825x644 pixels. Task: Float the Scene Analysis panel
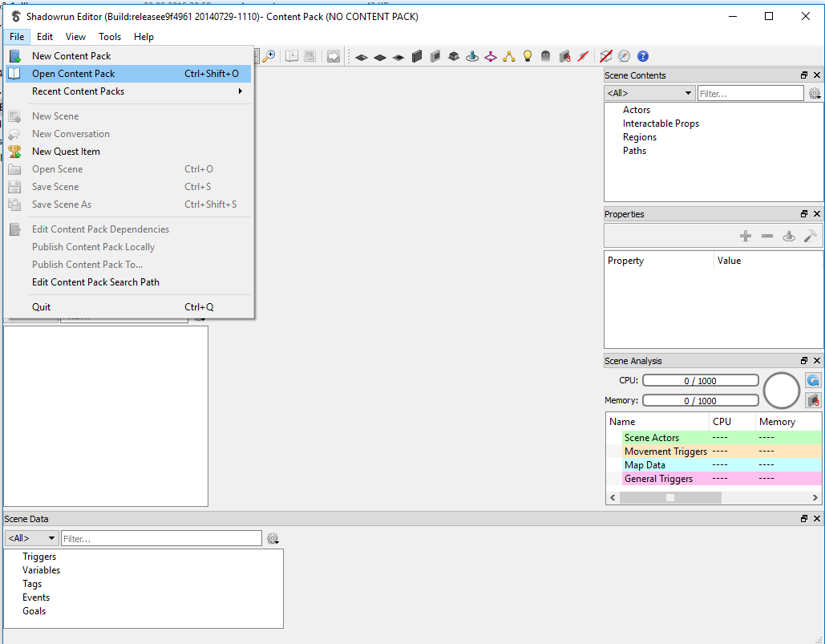[x=804, y=360]
